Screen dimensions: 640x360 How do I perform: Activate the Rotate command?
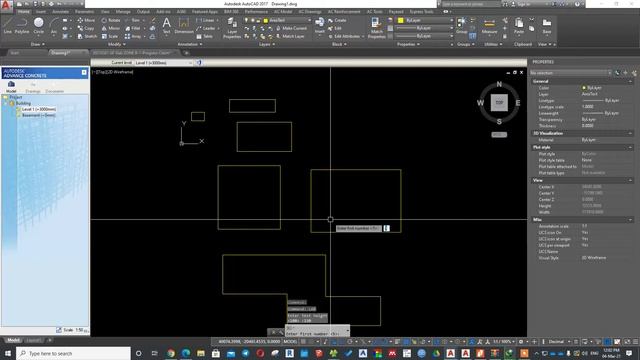point(111,20)
